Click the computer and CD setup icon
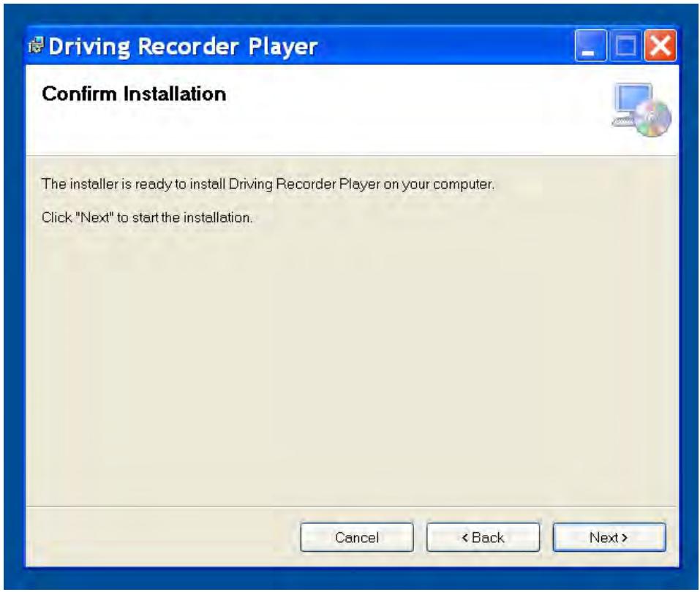Screen dimensions: 700x592 pos(641,110)
